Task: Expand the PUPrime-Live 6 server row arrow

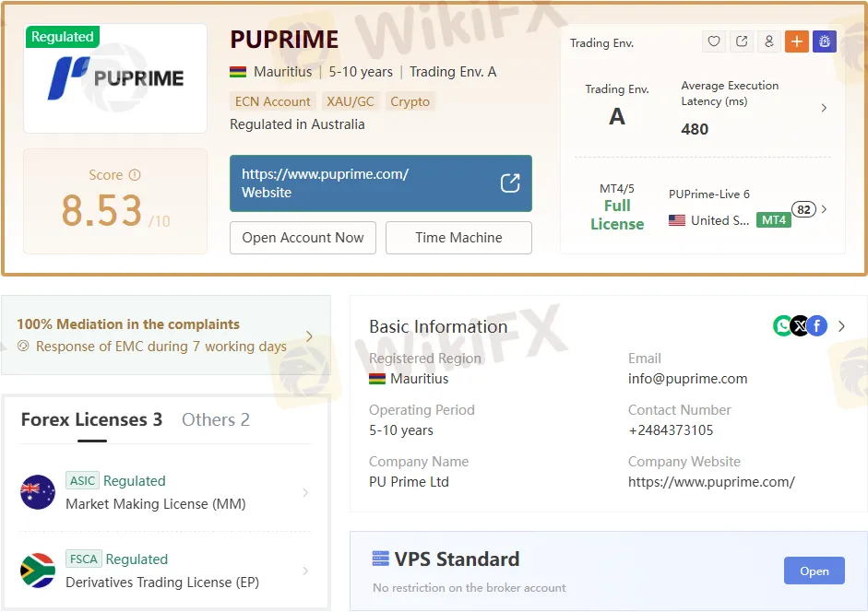Action: [824, 209]
